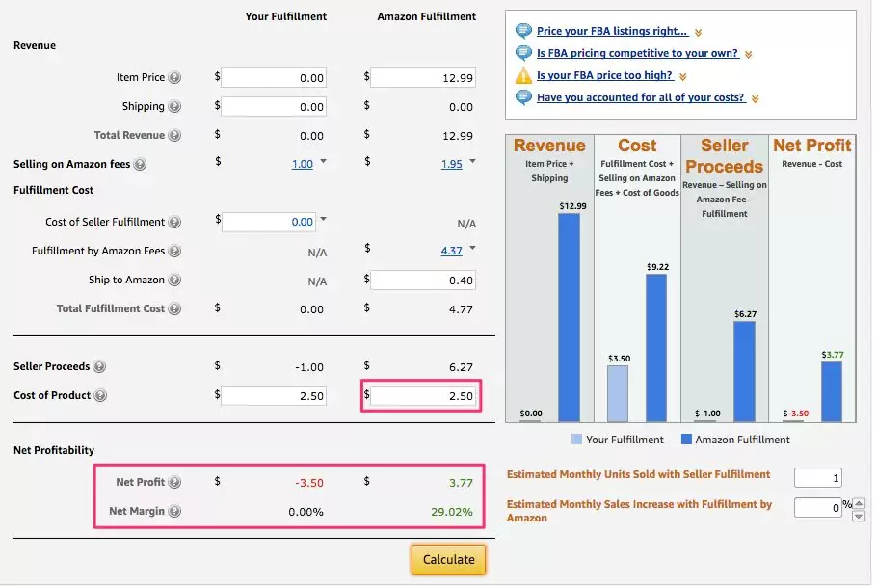Click help icon beside Net Margin

(x=174, y=512)
